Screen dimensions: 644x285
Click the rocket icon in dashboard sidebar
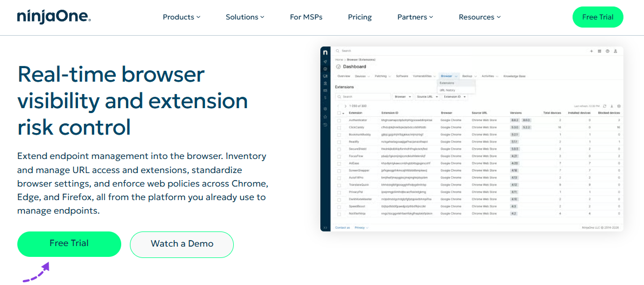tap(325, 62)
